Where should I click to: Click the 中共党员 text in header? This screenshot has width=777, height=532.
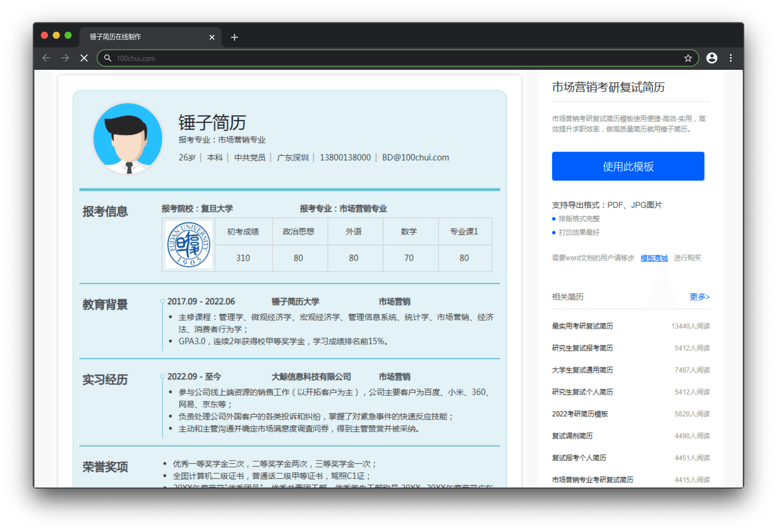pyautogui.click(x=250, y=157)
